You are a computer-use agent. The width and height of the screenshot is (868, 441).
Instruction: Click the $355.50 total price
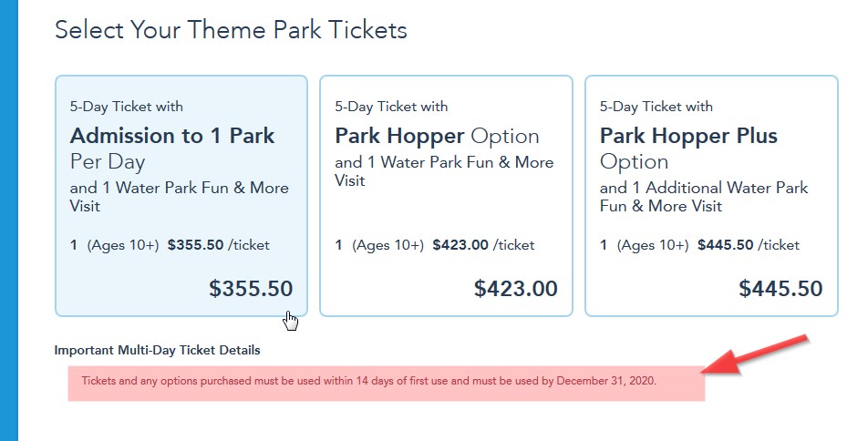point(251,289)
